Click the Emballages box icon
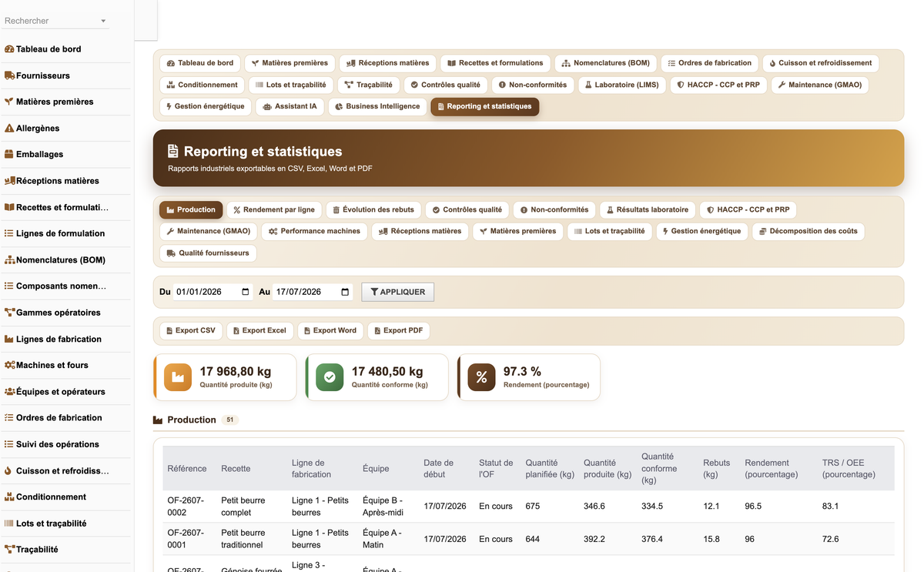This screenshot has width=924, height=572. coord(9,154)
